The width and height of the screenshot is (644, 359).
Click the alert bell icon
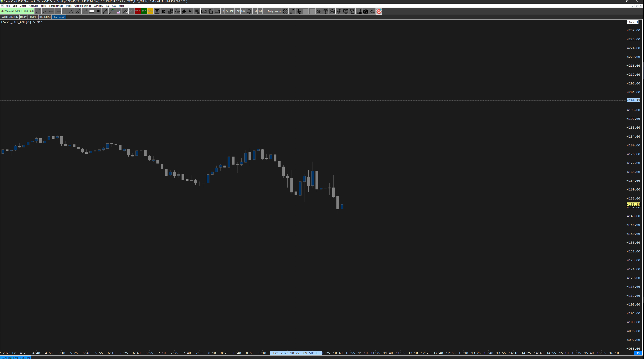pos(249,11)
